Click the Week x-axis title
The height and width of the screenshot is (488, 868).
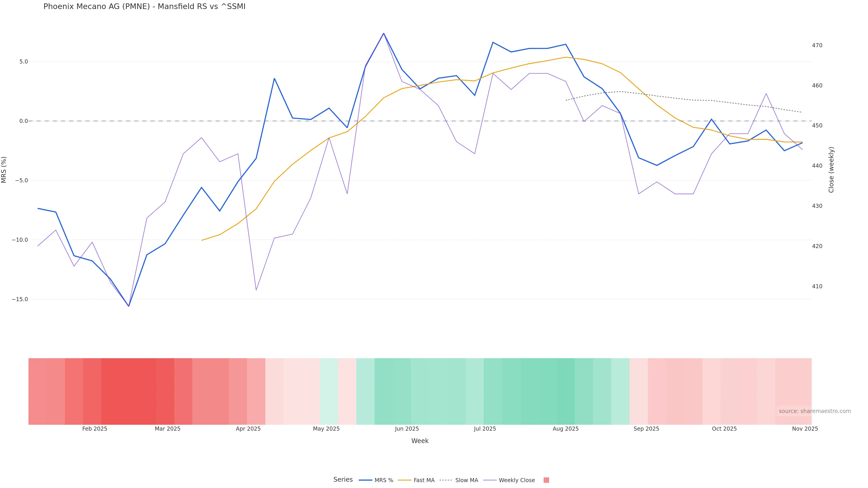[420, 441]
